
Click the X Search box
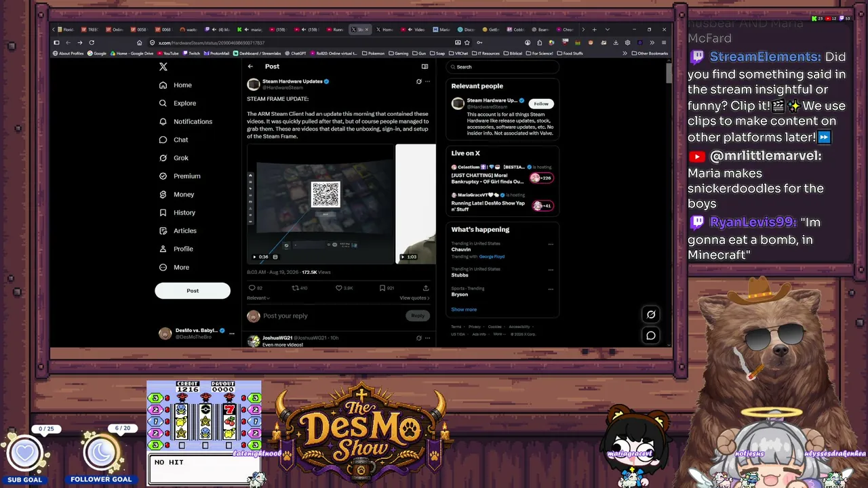[502, 66]
